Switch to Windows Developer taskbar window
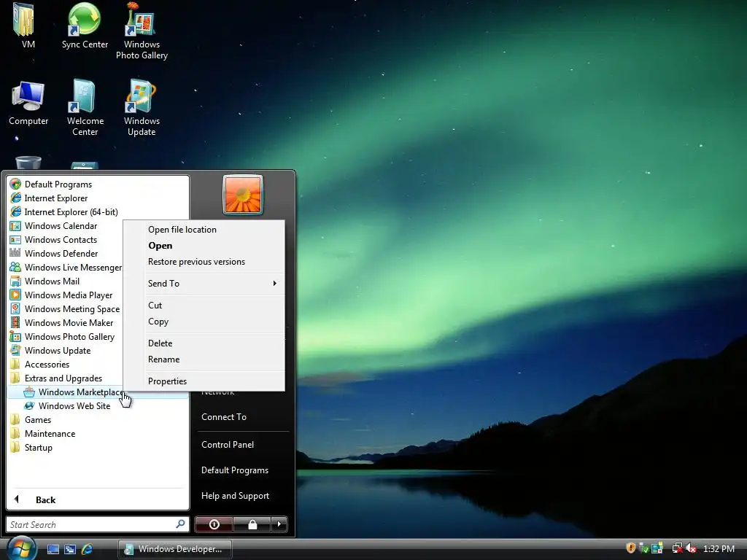 [x=174, y=549]
